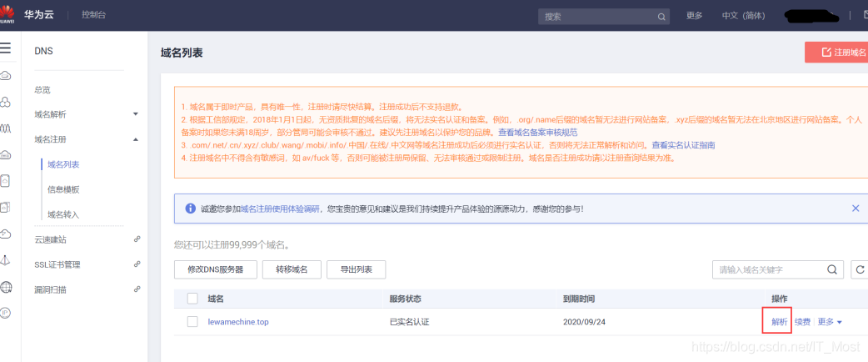Viewport: 868px width, 362px height.
Task: Click the Huawei logo in the top bar
Action: pos(7,14)
